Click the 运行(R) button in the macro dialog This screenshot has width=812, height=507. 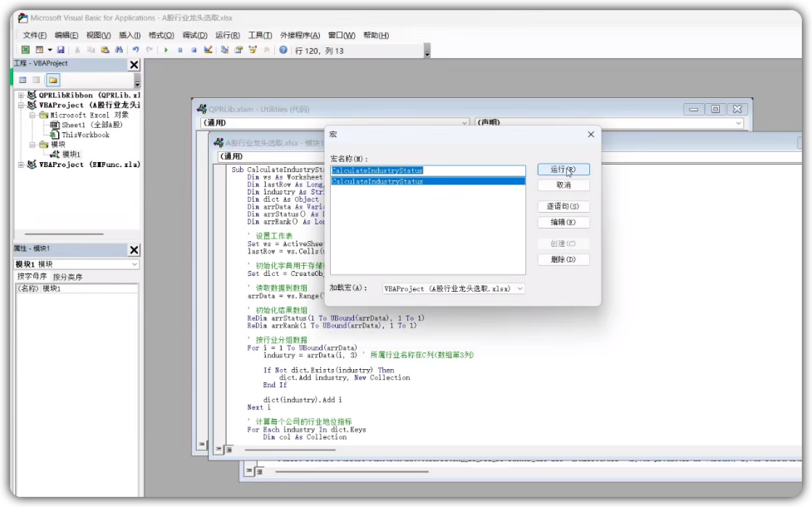(563, 170)
